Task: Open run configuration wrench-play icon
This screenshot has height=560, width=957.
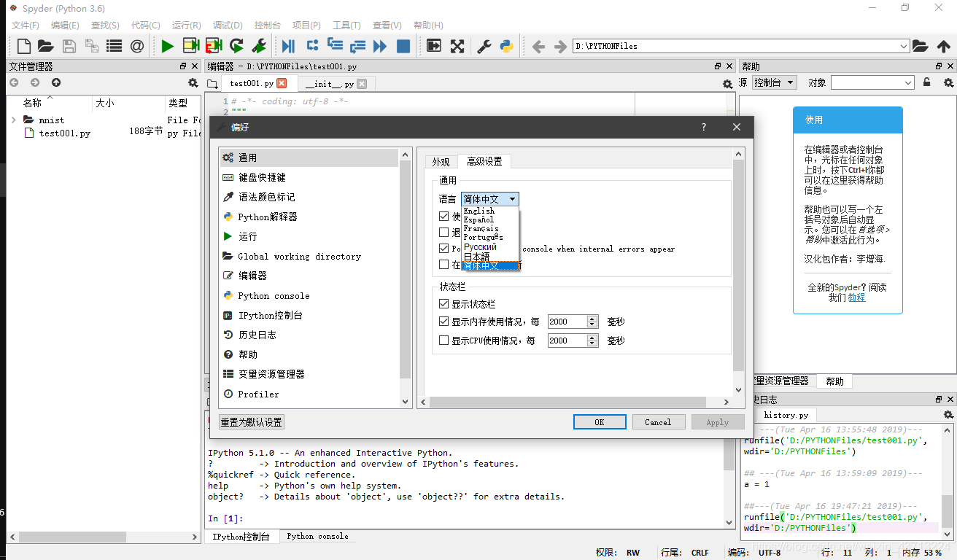Action: (259, 46)
